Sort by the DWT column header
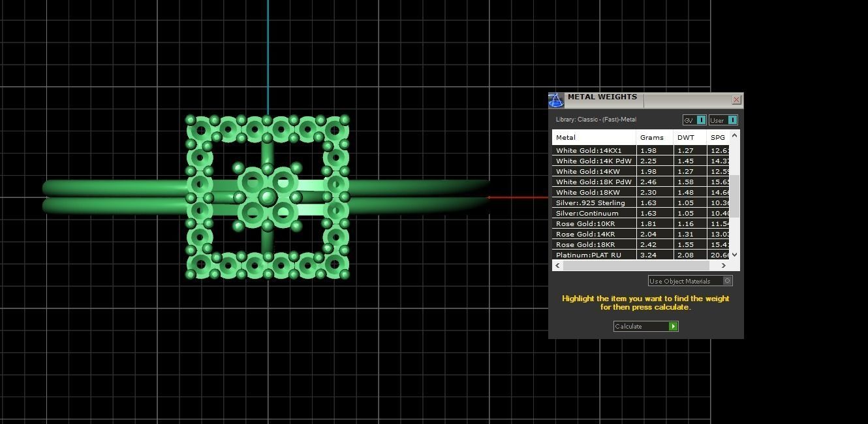The image size is (868, 424). 690,137
